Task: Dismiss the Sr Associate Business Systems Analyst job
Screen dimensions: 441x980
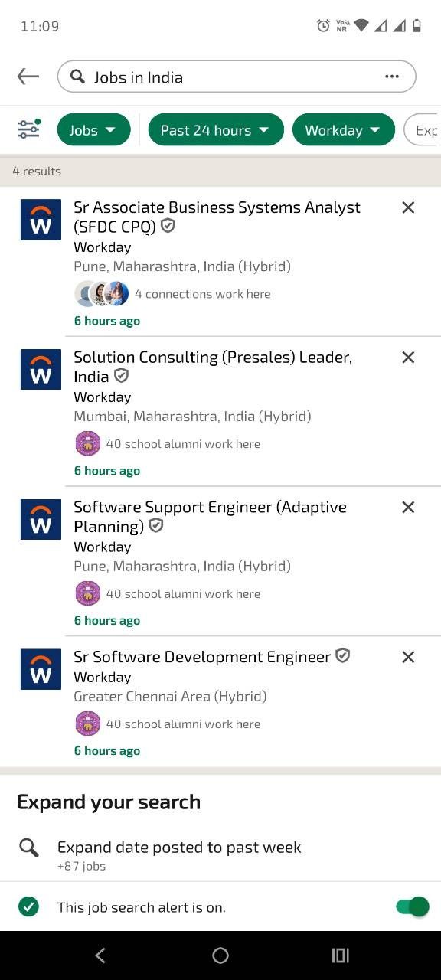Action: [x=408, y=207]
